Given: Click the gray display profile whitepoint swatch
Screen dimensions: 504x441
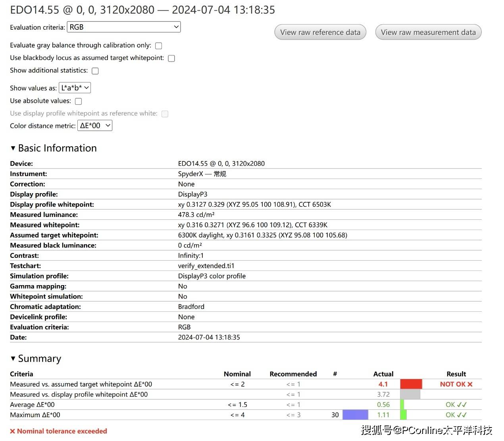Looking at the screenshot, I should pos(410,395).
